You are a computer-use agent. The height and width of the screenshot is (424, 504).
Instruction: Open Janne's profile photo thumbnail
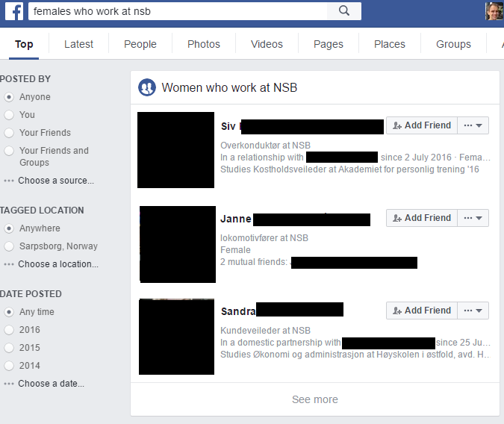[x=178, y=244]
